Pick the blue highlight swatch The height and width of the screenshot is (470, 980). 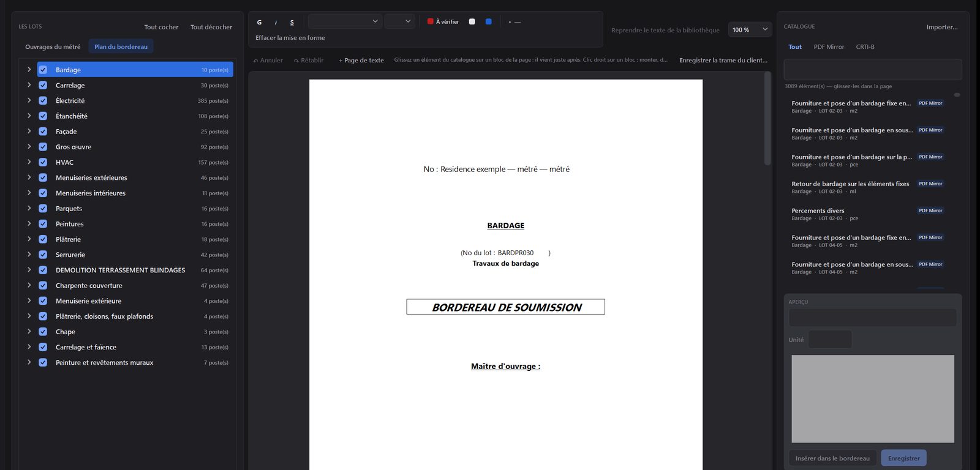488,21
